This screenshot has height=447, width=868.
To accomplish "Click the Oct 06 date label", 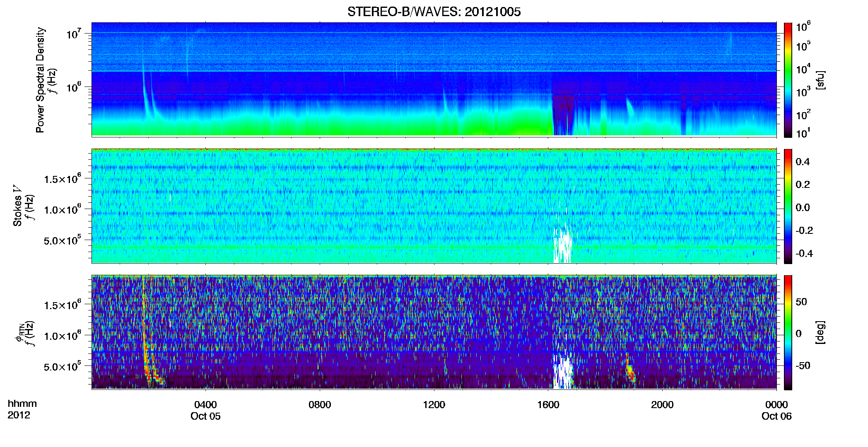I will (776, 416).
